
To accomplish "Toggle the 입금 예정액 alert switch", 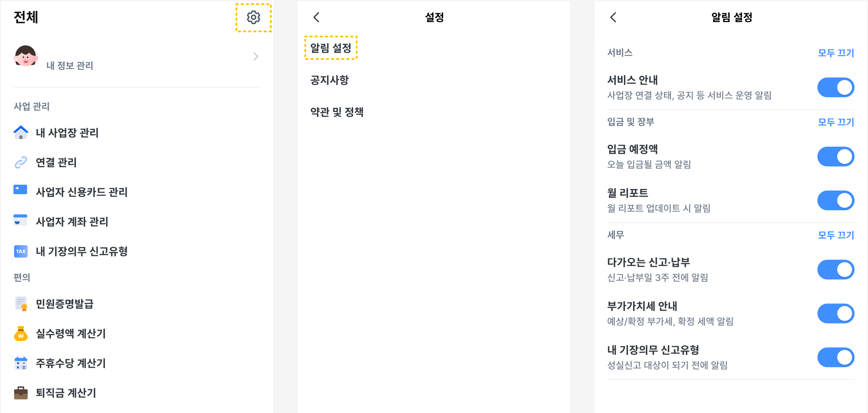I will (x=836, y=156).
